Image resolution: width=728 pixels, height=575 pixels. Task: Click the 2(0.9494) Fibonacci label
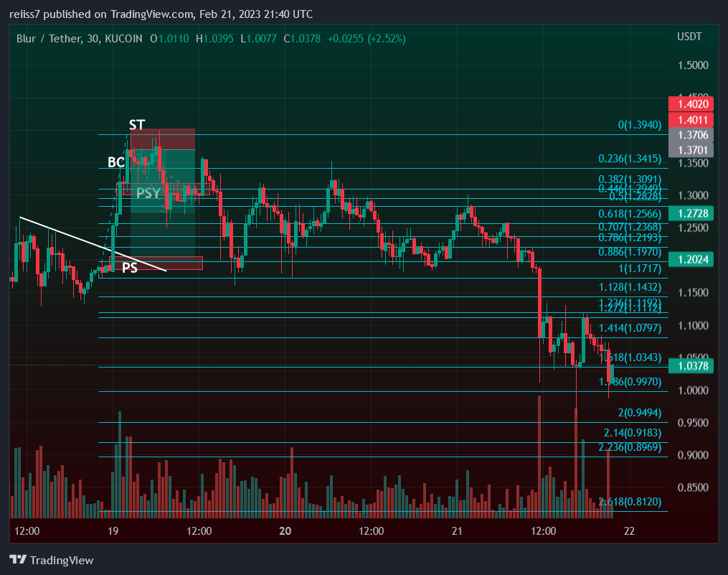pyautogui.click(x=639, y=413)
